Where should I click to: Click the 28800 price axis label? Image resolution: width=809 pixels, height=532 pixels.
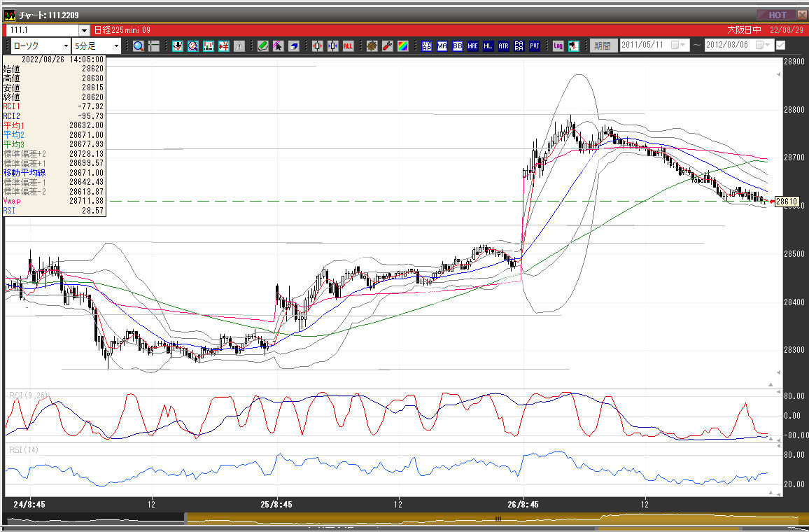794,109
